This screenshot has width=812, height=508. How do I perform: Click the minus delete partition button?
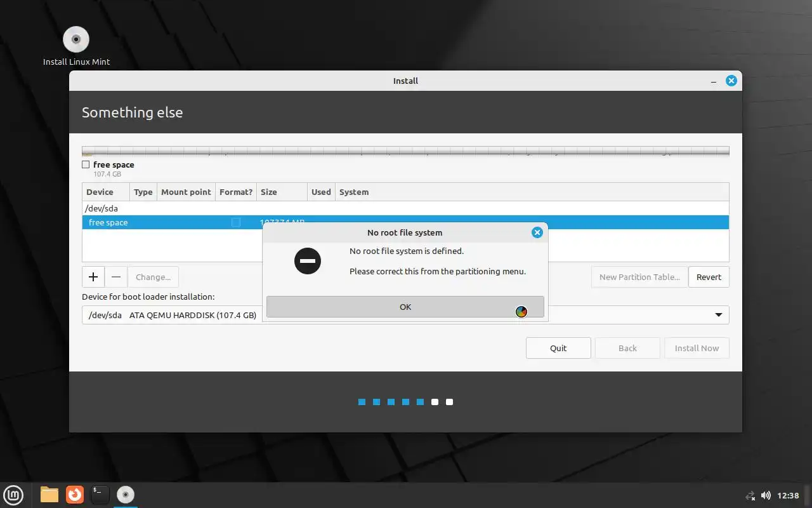tap(116, 277)
